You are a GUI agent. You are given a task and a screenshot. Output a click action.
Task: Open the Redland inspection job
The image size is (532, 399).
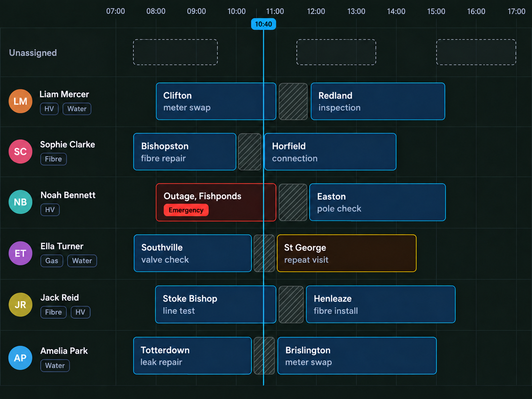tap(378, 101)
